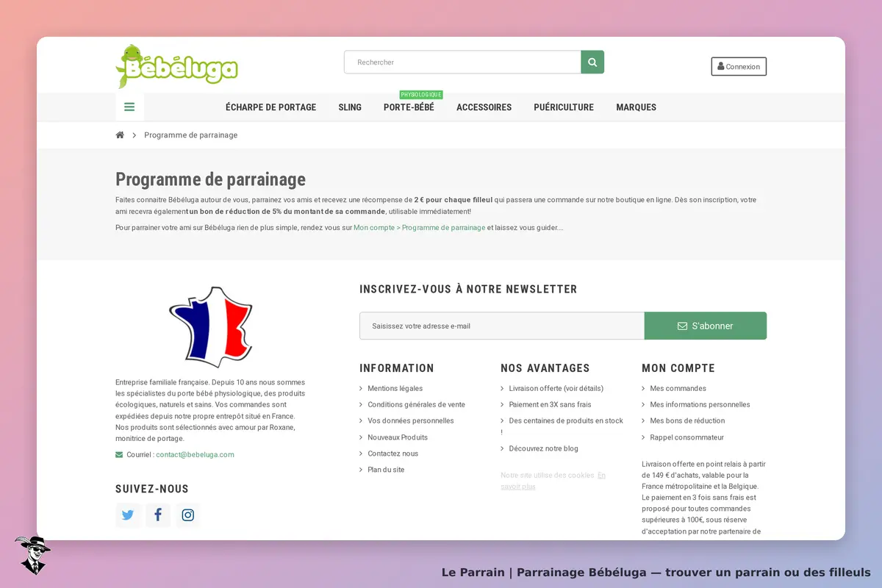Open Vos données personnelles link
This screenshot has width=882, height=588.
(411, 421)
